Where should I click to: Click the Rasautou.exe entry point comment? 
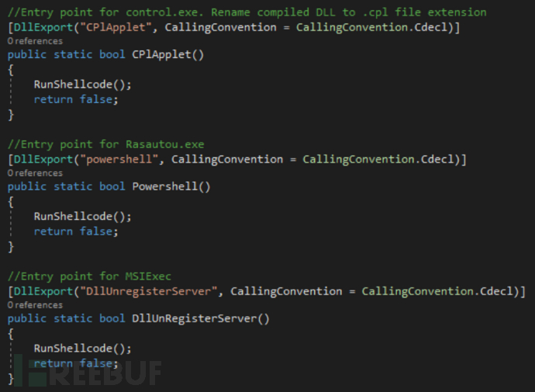click(x=105, y=145)
